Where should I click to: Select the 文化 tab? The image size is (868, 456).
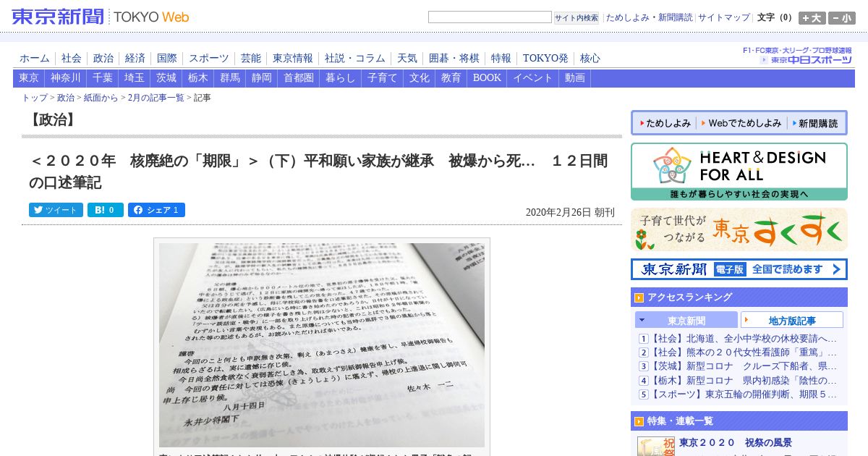pyautogui.click(x=420, y=78)
